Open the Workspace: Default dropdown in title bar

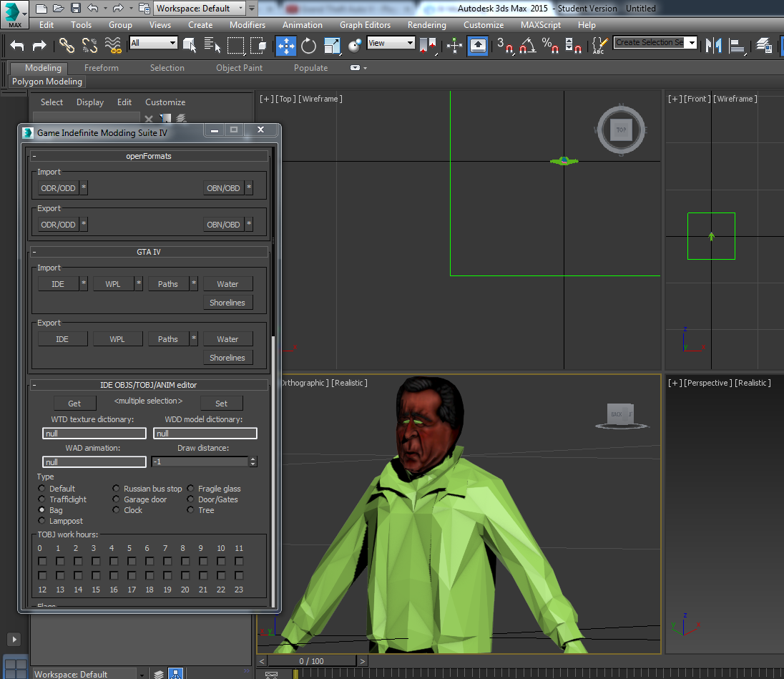coord(199,8)
